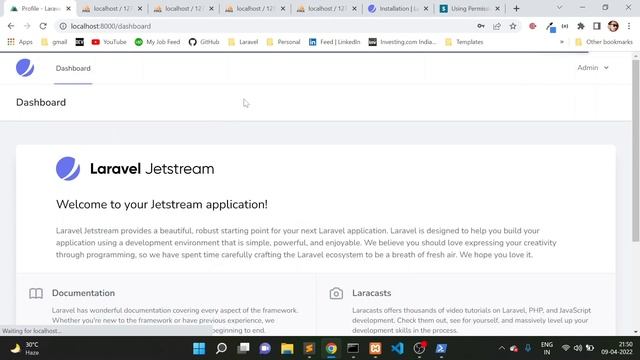The width and height of the screenshot is (640, 360).
Task: Open the YouTube bookmark
Action: pos(109,42)
